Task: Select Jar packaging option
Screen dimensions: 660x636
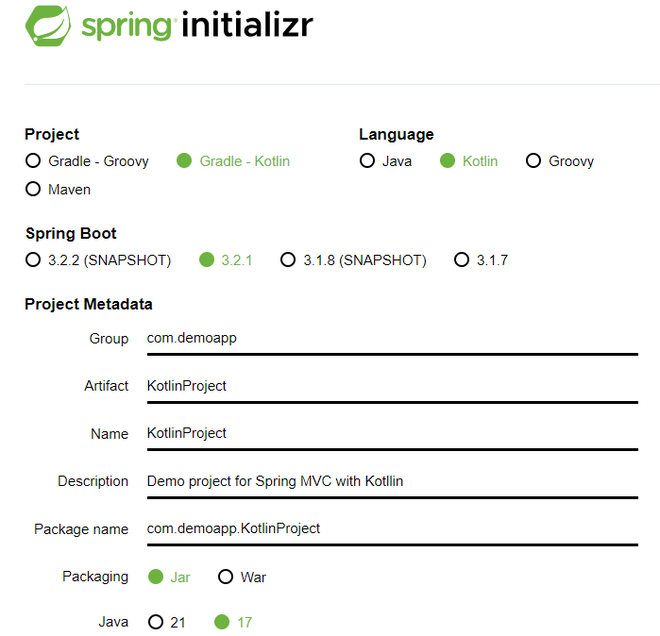Action: click(155, 577)
